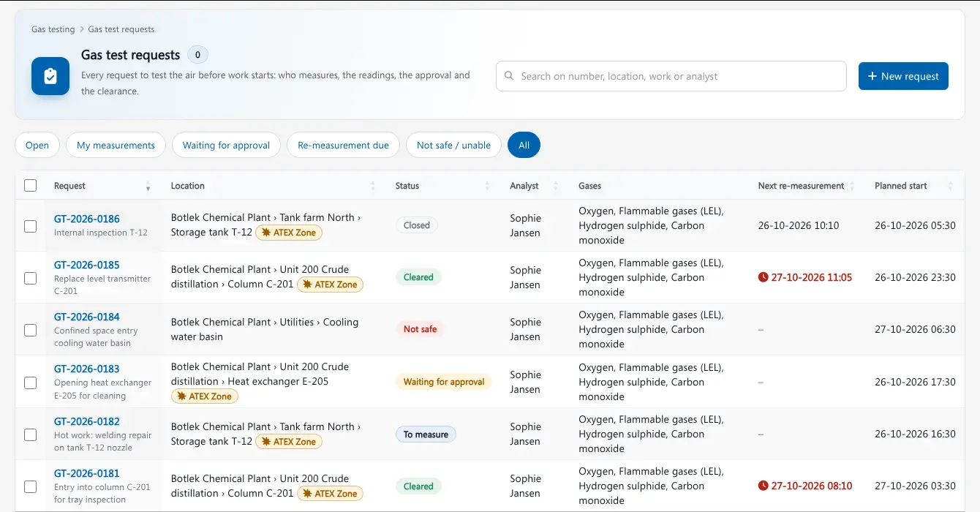The image size is (980, 512).
Task: Click the ATEX Zone badge in row GT-2026-0185
Action: (x=330, y=285)
